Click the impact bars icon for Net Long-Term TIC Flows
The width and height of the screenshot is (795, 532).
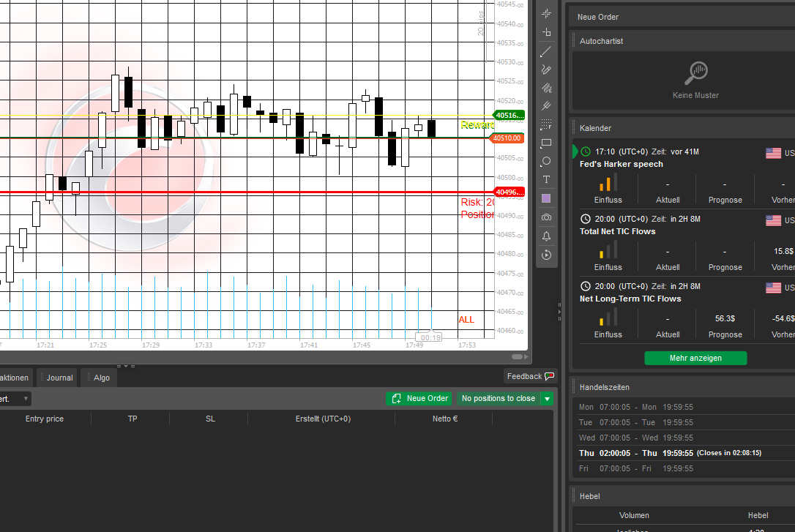608,317
